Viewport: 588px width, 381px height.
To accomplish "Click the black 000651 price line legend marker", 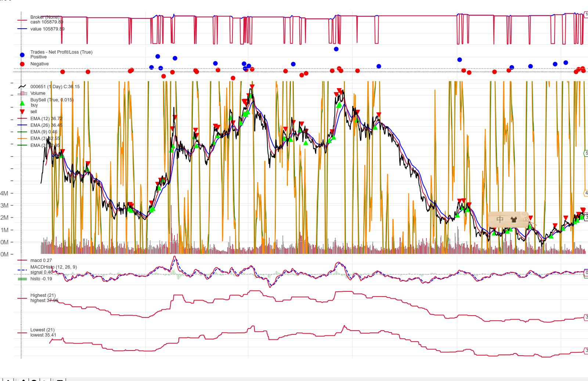I will pyautogui.click(x=22, y=87).
